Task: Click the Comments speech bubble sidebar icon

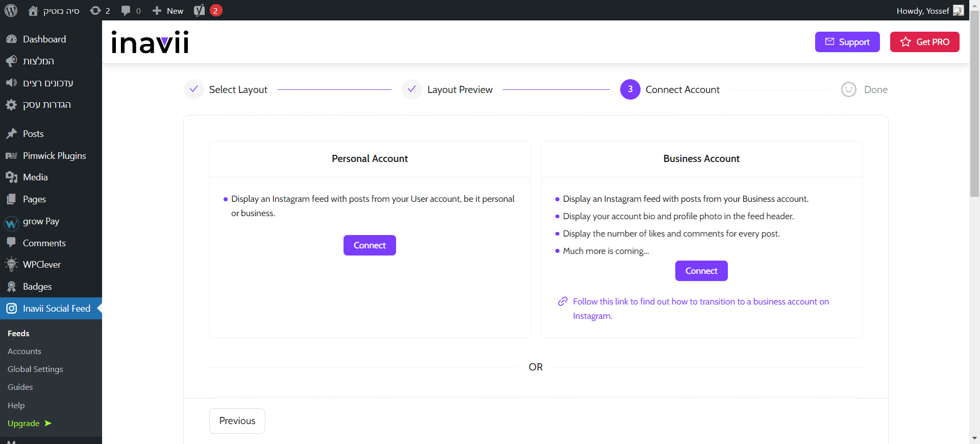Action: pyautogui.click(x=11, y=243)
